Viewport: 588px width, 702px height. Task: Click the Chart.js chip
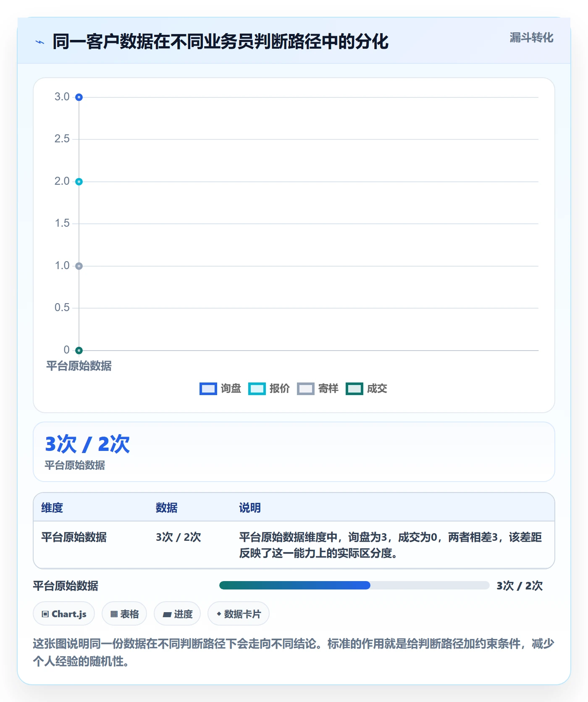(x=64, y=614)
